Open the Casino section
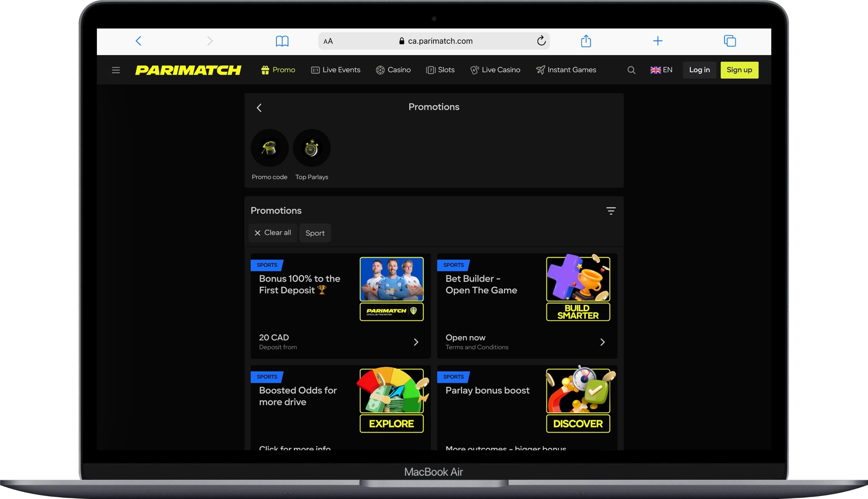Viewport: 868px width, 499px height. point(393,70)
